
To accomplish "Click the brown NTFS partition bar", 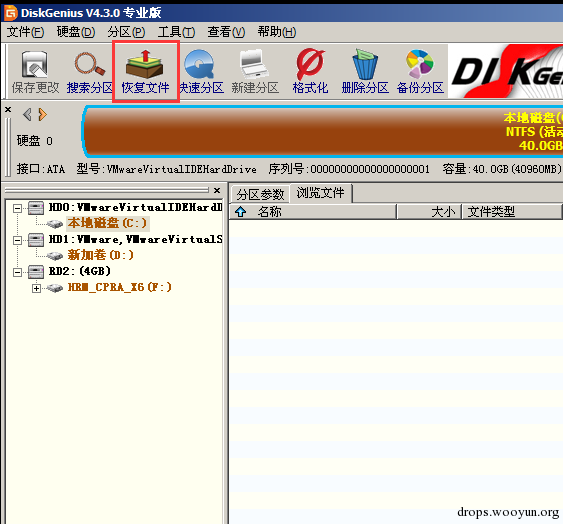I will pos(323,132).
